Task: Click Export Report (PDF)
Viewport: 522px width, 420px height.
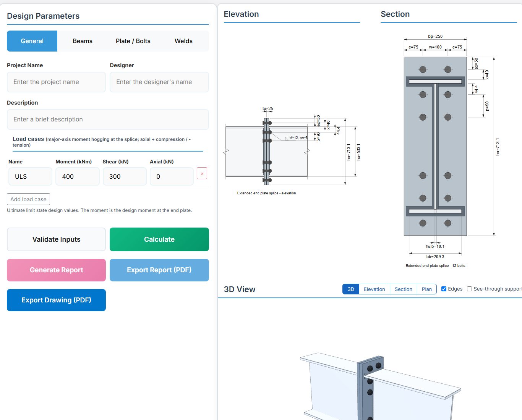Action: 159,270
